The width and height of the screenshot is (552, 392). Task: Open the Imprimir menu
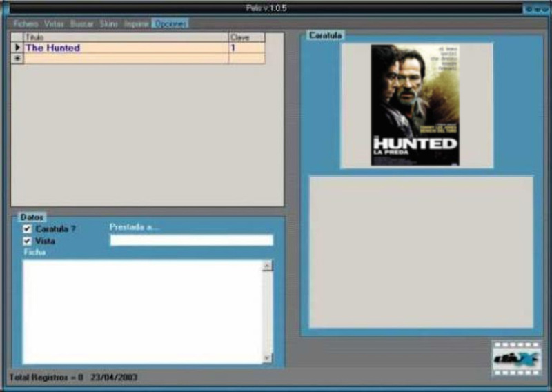[137, 23]
